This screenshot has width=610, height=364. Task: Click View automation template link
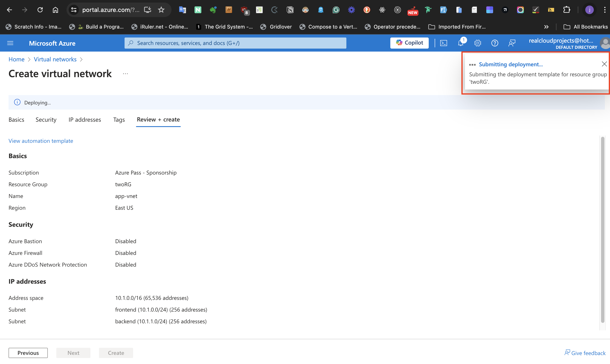(x=41, y=141)
